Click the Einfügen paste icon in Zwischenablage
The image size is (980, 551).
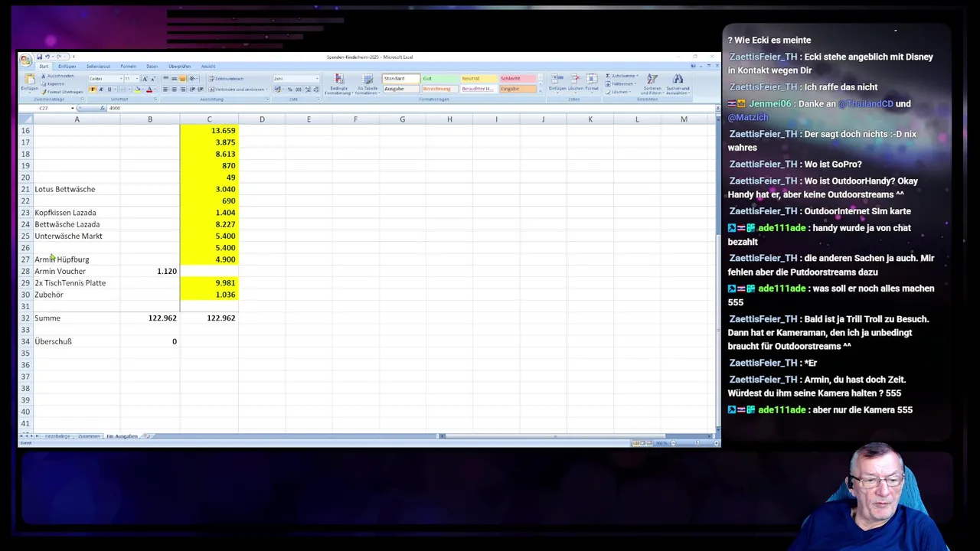point(30,79)
